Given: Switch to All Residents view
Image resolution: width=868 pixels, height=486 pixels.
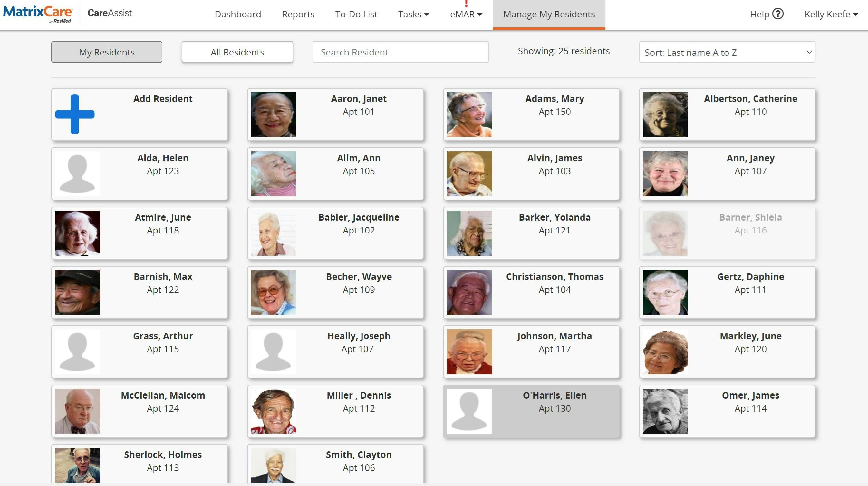Looking at the screenshot, I should (237, 52).
